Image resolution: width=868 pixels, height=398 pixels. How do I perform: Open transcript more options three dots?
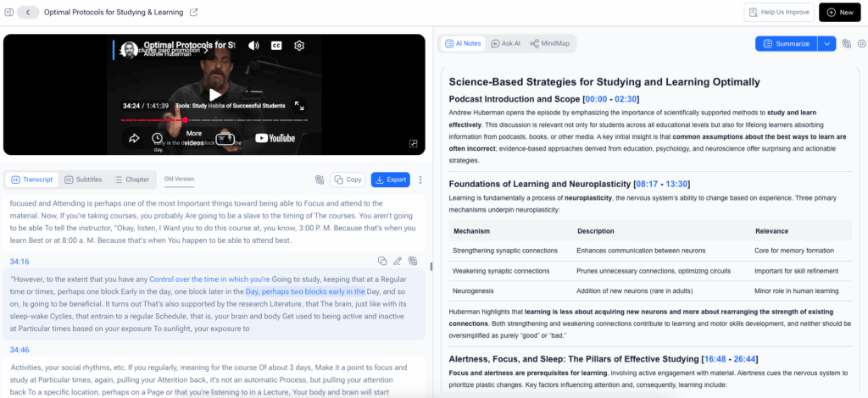(x=420, y=180)
